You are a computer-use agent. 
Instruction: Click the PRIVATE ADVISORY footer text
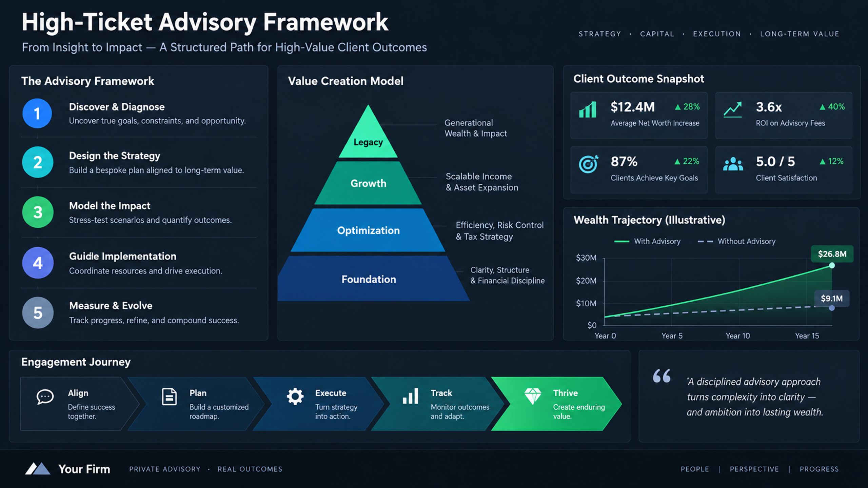pos(165,469)
